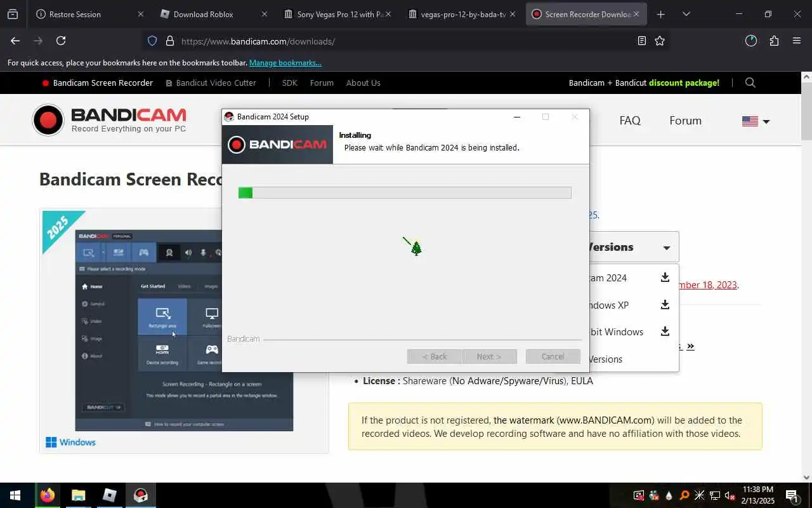Switch to Sony Vegas Pro 12 tab
Image resolution: width=812 pixels, height=508 pixels.
pos(337,14)
